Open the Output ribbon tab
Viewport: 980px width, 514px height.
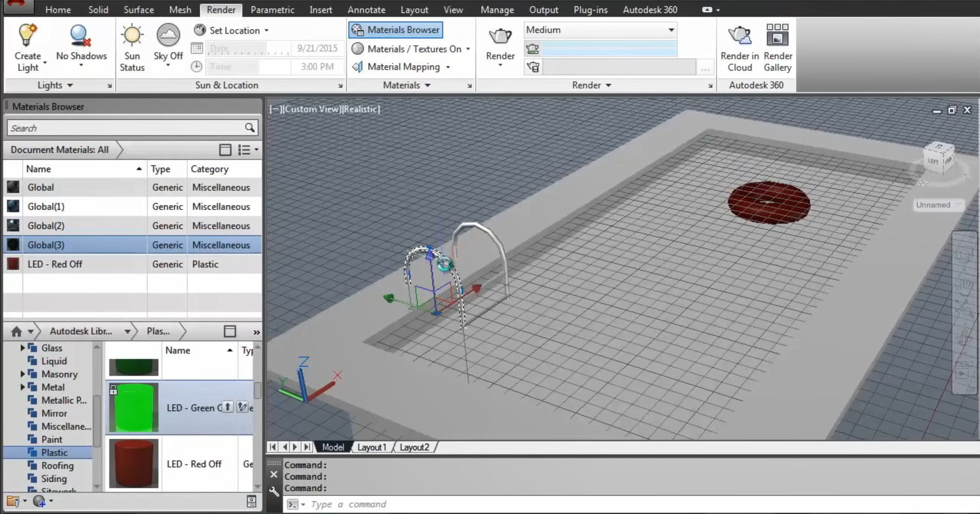(x=544, y=10)
